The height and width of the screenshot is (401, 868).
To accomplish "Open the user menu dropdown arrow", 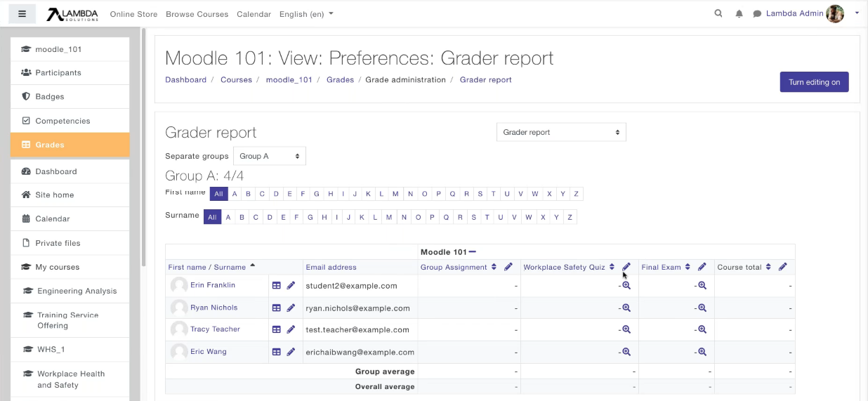I will [x=857, y=13].
